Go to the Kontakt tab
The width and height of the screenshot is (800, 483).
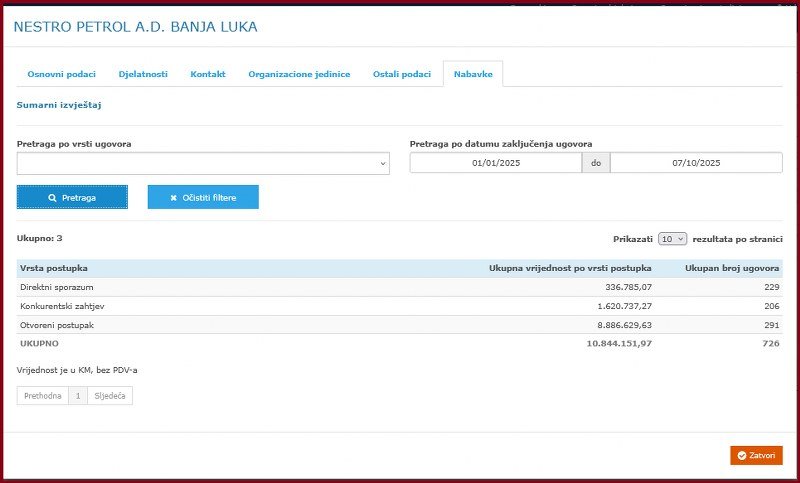coord(208,75)
